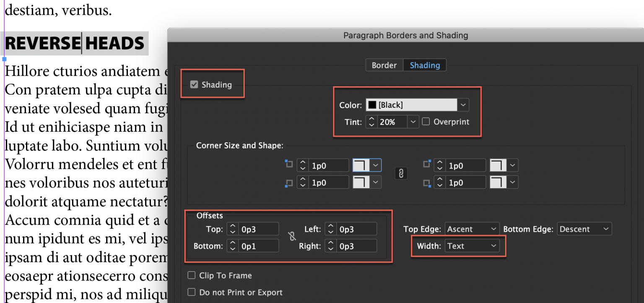Switch to the Border tab
644x303 pixels.
pos(384,65)
